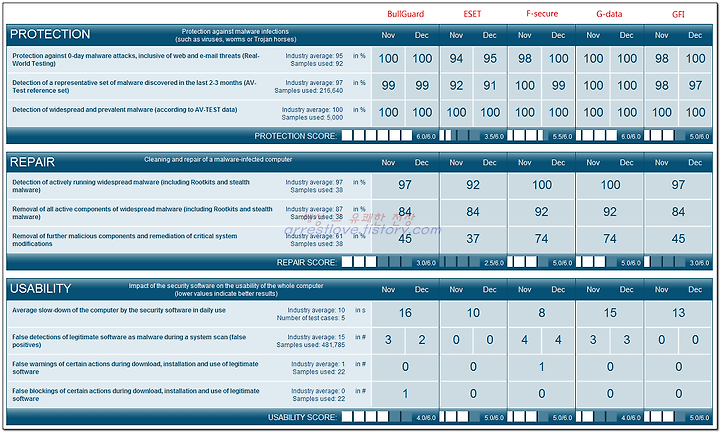Select the 0-day malware attacks row description
The height and width of the screenshot is (432, 720).
(136, 59)
